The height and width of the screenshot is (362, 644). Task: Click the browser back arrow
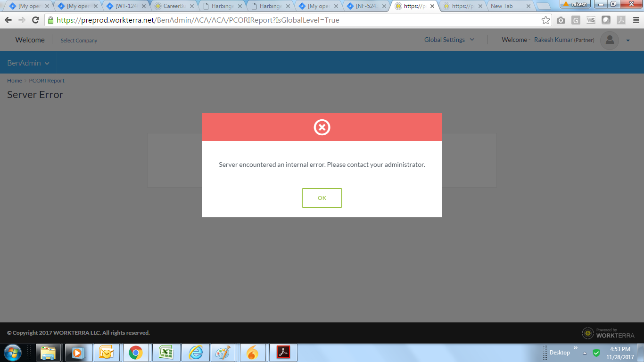pyautogui.click(x=8, y=20)
